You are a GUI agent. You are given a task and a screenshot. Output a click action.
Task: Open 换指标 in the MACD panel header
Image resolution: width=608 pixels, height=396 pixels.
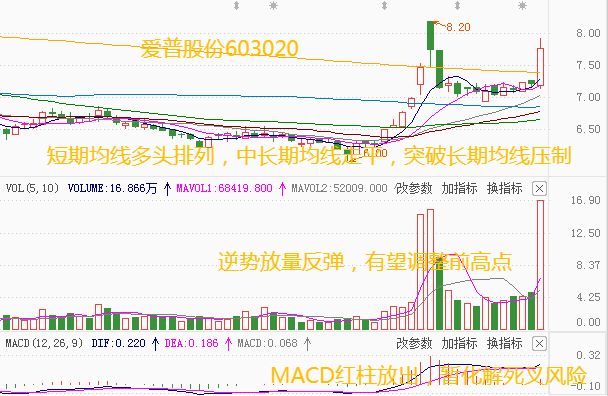(504, 343)
